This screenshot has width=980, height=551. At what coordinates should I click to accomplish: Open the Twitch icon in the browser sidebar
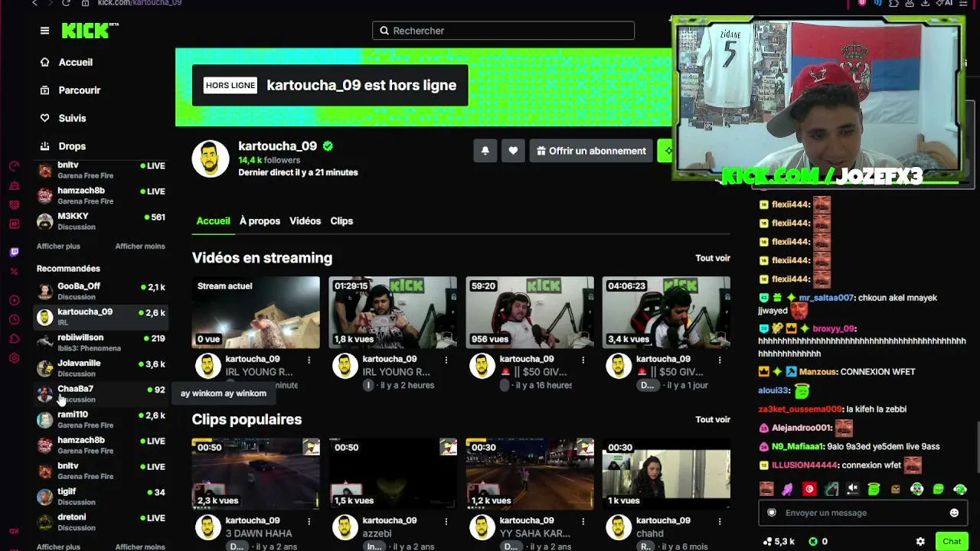click(14, 252)
